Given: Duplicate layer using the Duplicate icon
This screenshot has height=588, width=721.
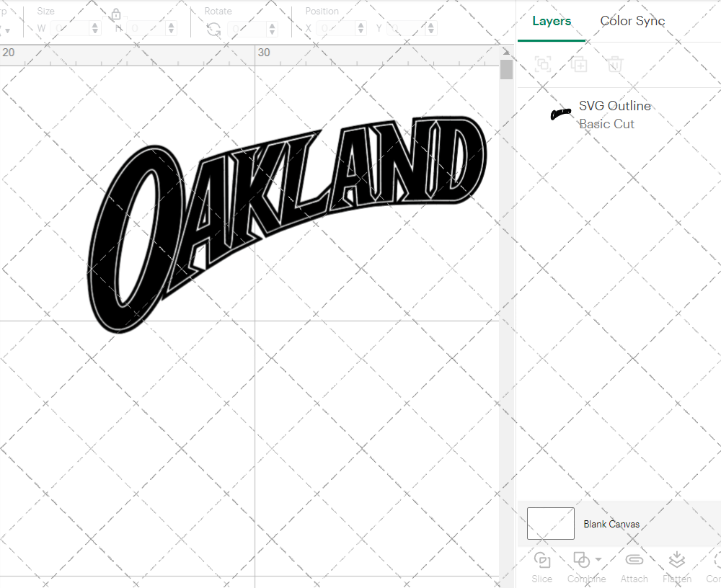Looking at the screenshot, I should pyautogui.click(x=578, y=64).
